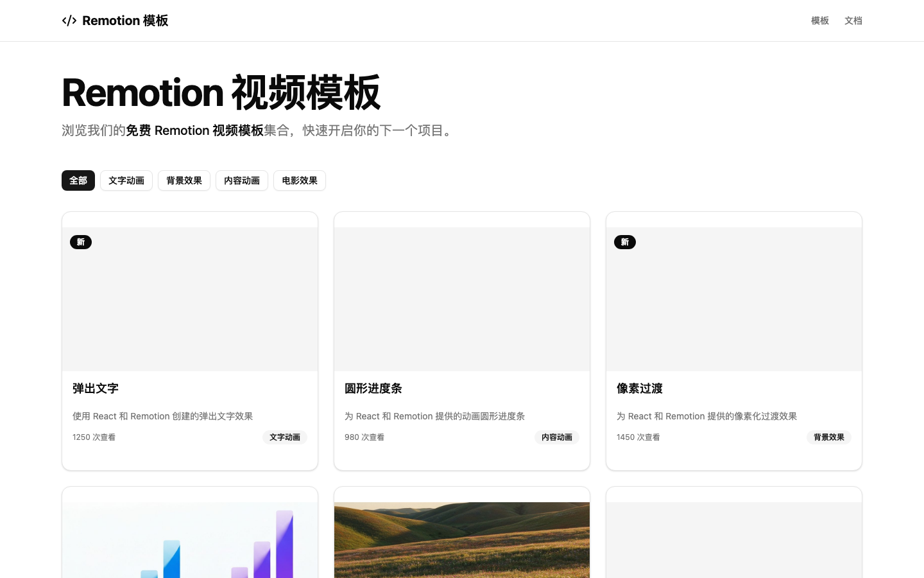The width and height of the screenshot is (924, 578).
Task: Click the 1450 次查看 view count
Action: click(638, 437)
